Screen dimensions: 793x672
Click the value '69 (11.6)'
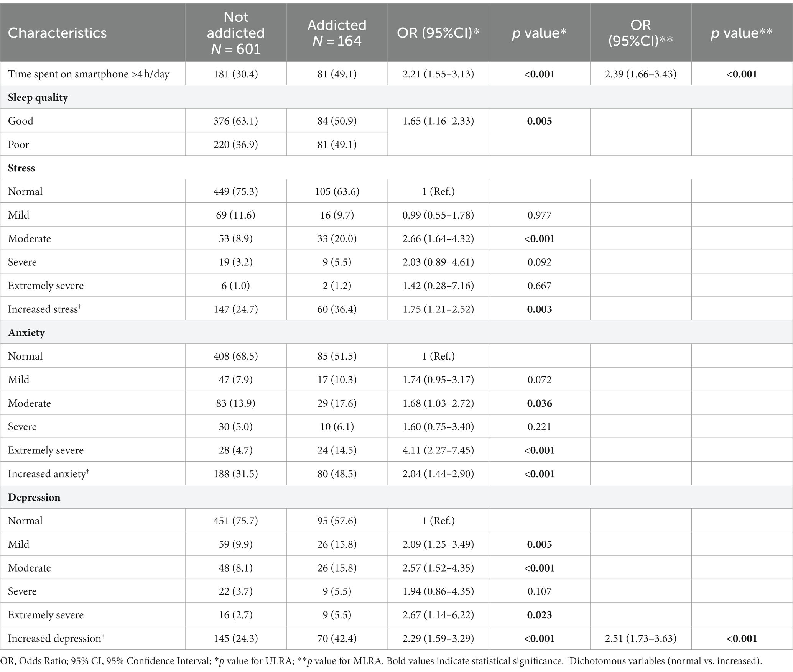coord(235,215)
